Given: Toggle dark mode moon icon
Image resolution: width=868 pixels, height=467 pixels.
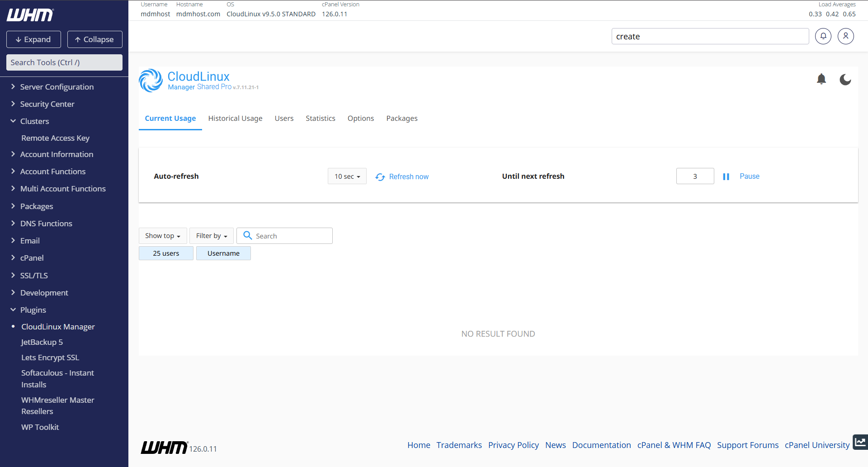Looking at the screenshot, I should tap(845, 80).
